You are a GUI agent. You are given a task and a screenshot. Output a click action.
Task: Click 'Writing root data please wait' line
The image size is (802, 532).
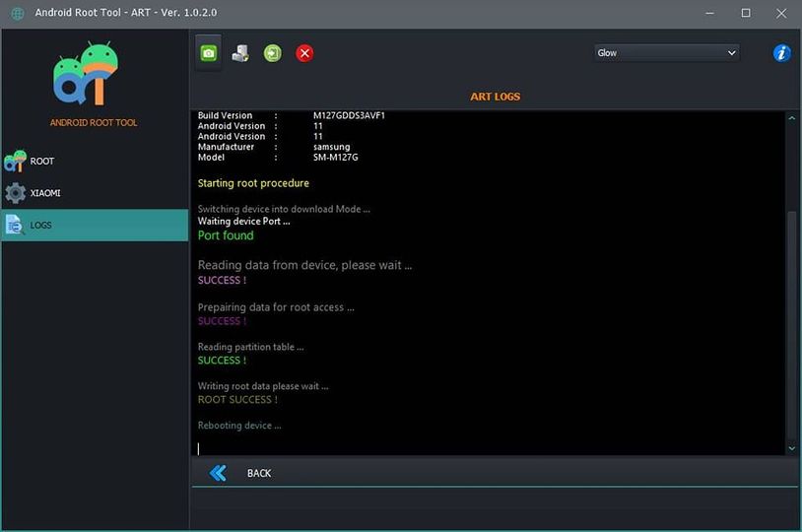tap(263, 386)
